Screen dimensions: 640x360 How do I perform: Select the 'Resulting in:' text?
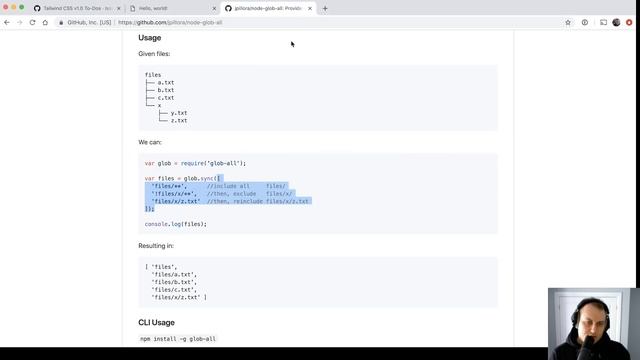(156, 246)
